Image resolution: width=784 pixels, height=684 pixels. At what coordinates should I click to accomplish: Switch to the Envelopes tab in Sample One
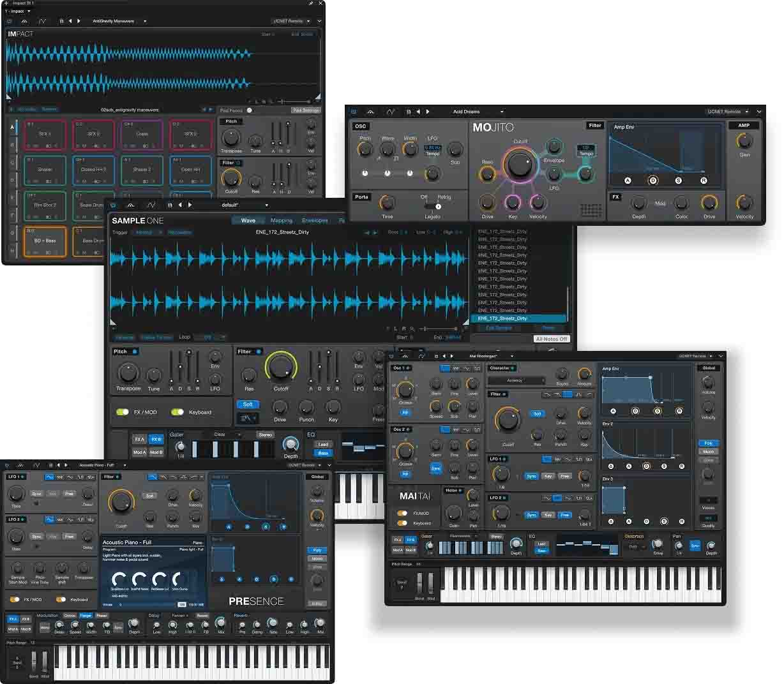point(315,220)
